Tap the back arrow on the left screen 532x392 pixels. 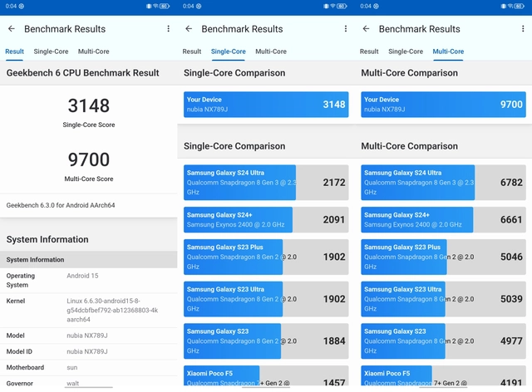click(x=12, y=29)
